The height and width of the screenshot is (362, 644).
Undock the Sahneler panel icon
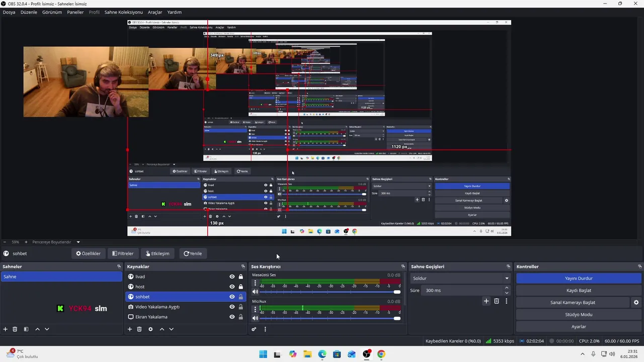(x=119, y=266)
